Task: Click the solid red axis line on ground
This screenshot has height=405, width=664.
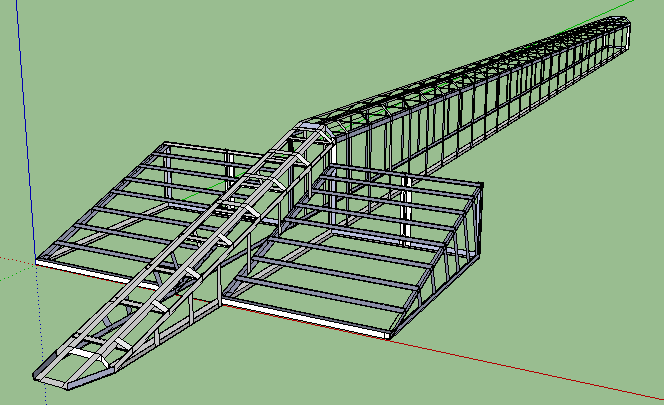Action: coord(525,368)
